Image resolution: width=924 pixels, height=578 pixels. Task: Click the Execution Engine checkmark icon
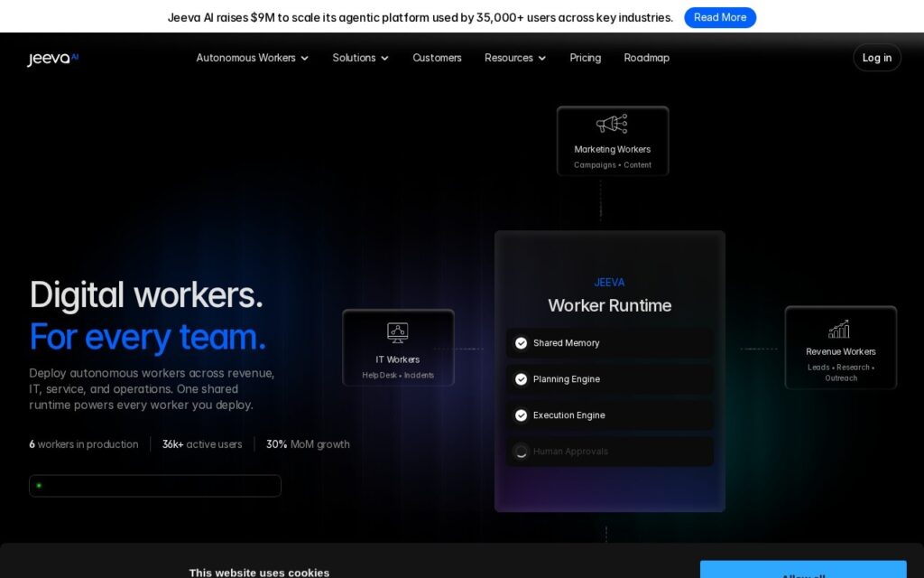(x=521, y=415)
